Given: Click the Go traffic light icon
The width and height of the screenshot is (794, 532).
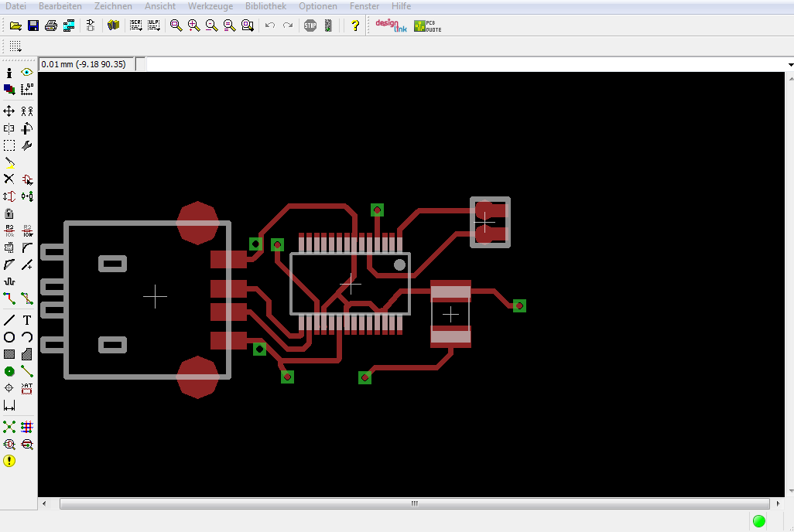Looking at the screenshot, I should [328, 26].
